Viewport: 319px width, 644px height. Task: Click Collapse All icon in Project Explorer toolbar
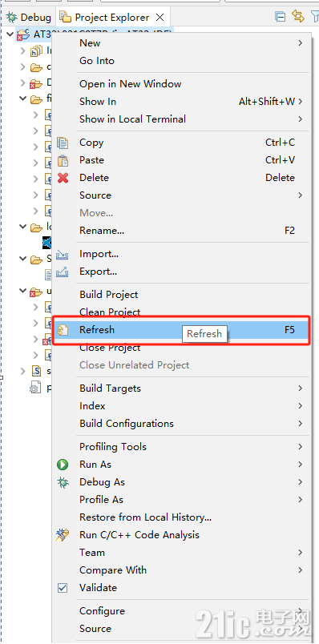tap(280, 17)
